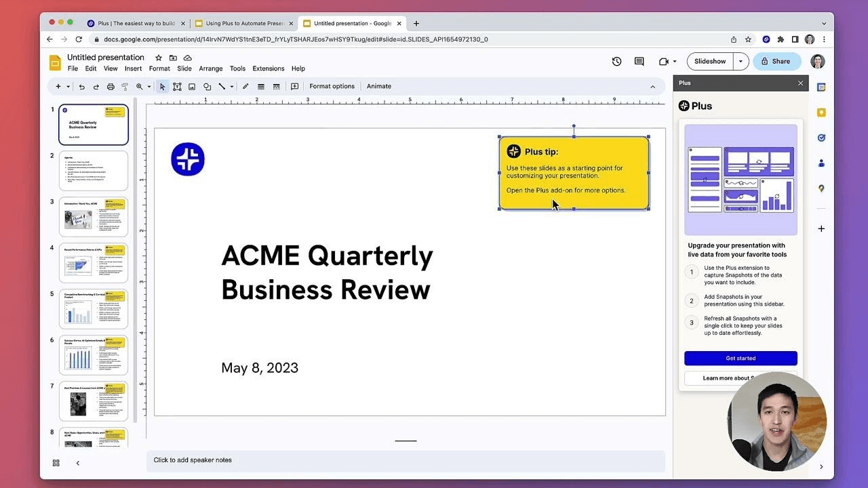The image size is (868, 488).
Task: Click the Print icon
Action: point(111,87)
